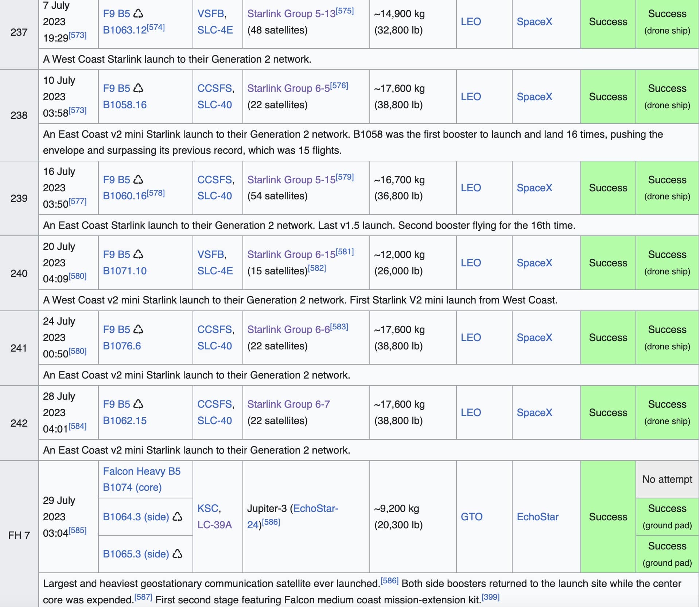Open the GTO orbit link
This screenshot has height=607, width=700.
471,517
